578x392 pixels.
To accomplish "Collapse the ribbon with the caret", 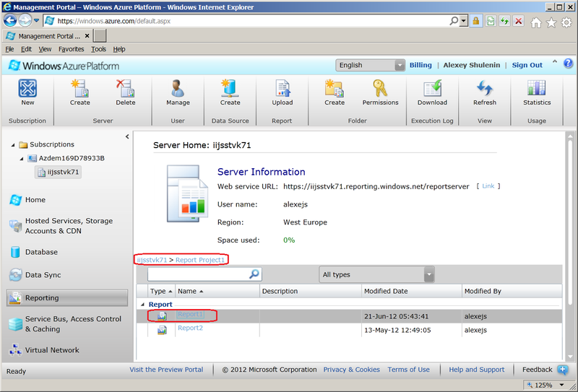I will click(554, 62).
